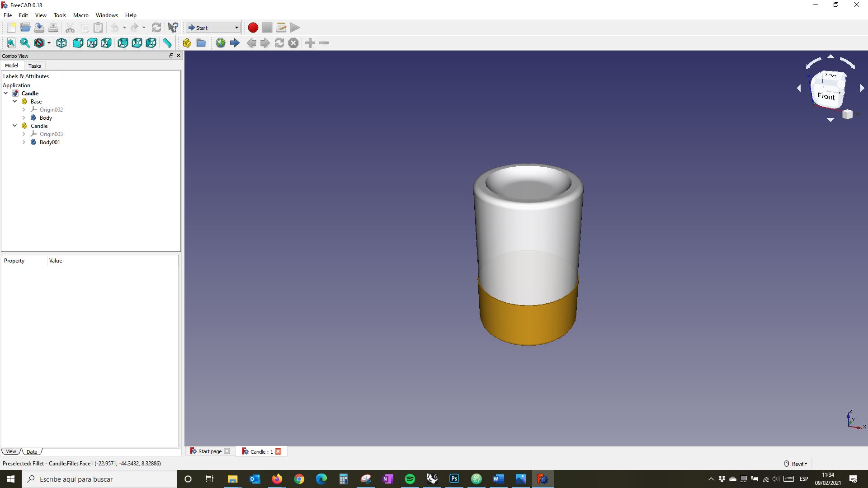Image resolution: width=868 pixels, height=488 pixels.
Task: Open the View menu in menu bar
Action: (41, 15)
